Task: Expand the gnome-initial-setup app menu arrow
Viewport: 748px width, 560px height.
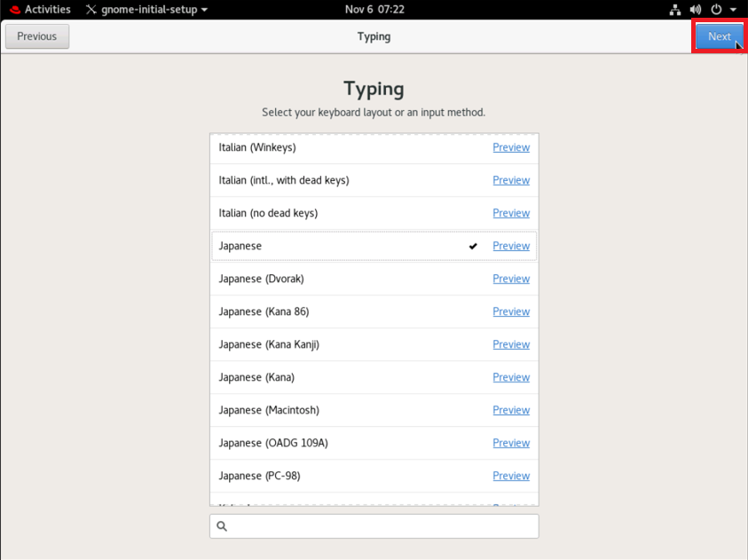Action: (205, 10)
